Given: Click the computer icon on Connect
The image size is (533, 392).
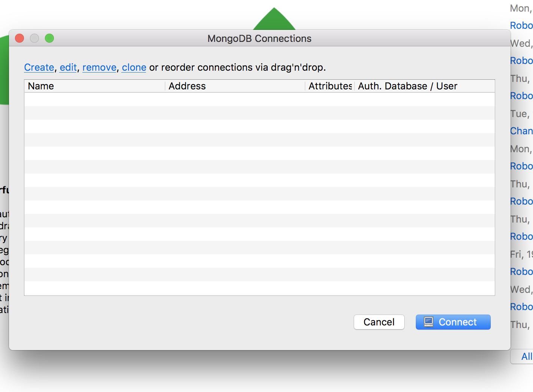Looking at the screenshot, I should click(429, 322).
